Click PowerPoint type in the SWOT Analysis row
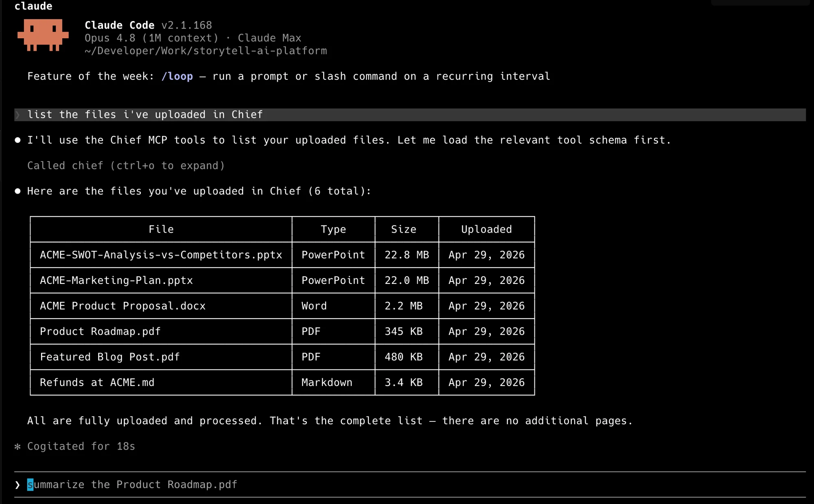 point(333,255)
